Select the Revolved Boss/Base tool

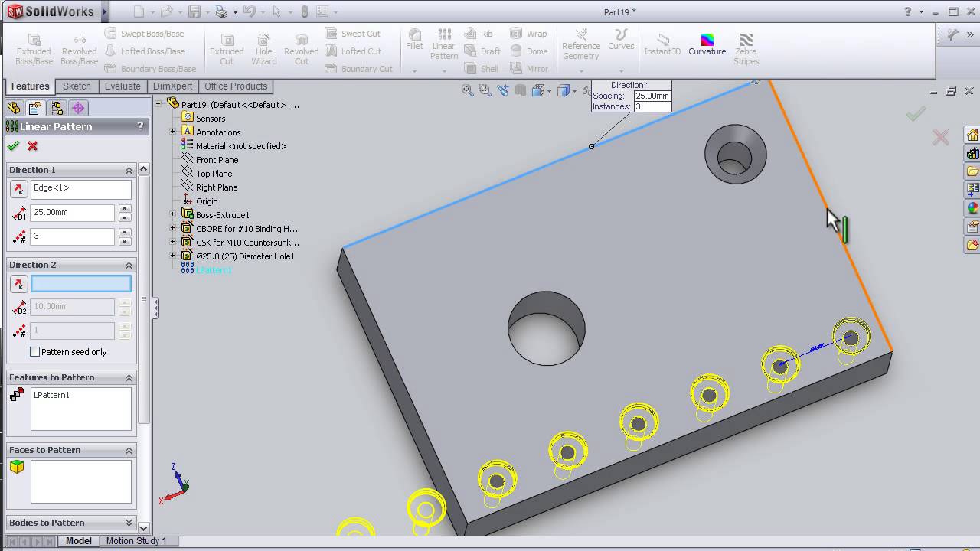coord(80,50)
